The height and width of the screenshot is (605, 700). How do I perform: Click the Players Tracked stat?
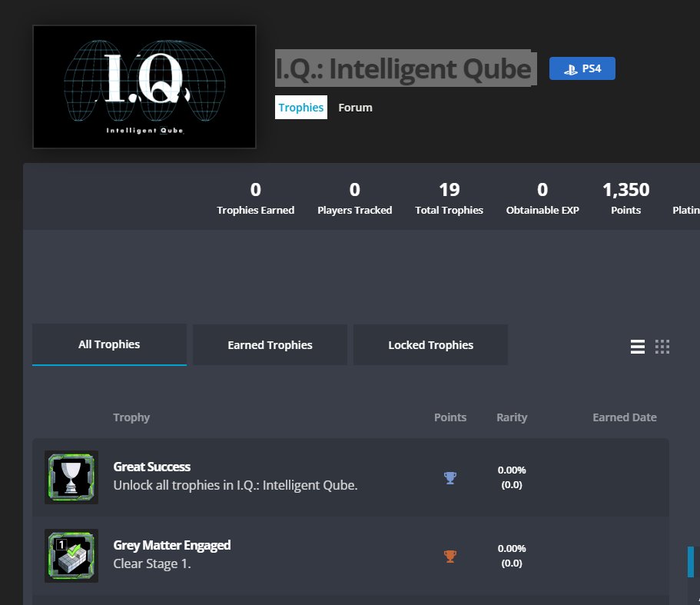354,198
